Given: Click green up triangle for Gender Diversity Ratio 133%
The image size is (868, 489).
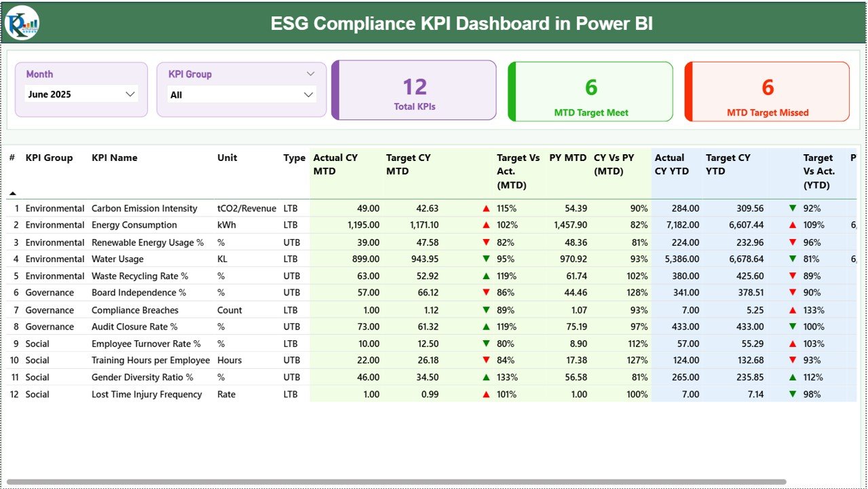Looking at the screenshot, I should [485, 377].
